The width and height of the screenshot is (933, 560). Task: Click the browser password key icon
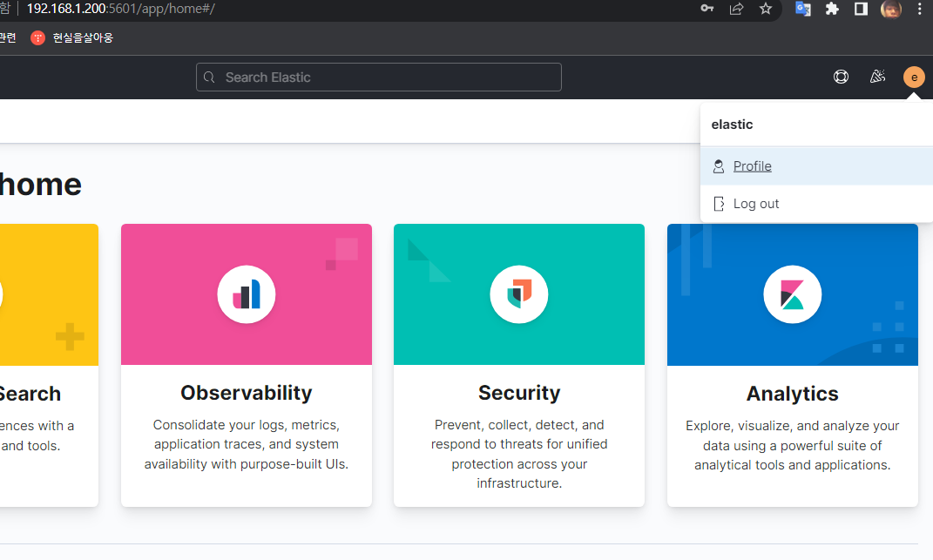click(x=707, y=9)
